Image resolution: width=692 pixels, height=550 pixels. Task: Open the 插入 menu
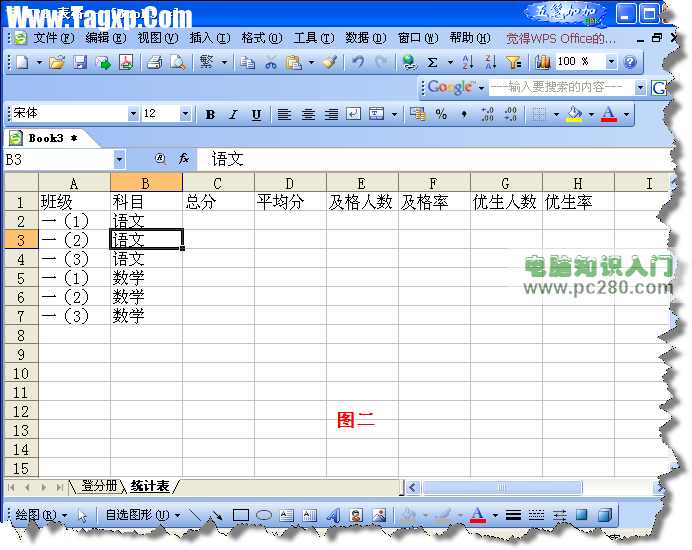[210, 38]
